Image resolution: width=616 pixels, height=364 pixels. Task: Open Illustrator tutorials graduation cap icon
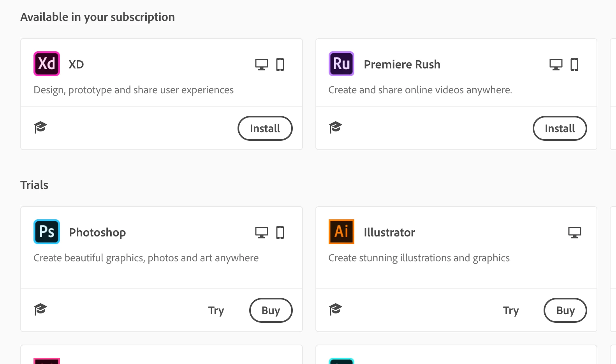tap(335, 309)
